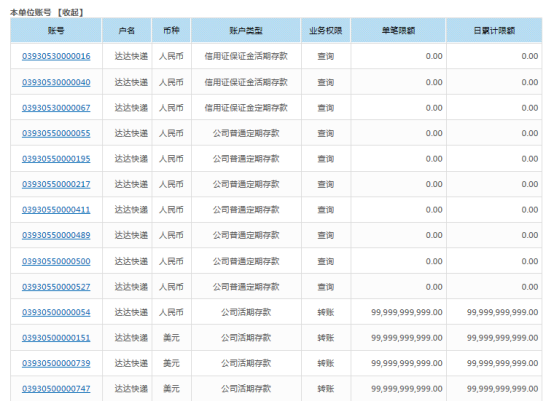The image size is (554, 402).
Task: Click the 日累计限额 column header
Action: coord(494,31)
